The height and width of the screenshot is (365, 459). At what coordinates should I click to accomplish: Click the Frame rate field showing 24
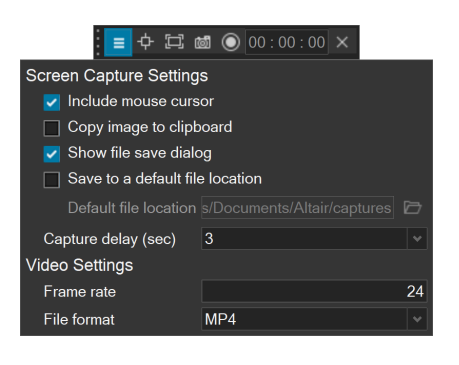click(x=314, y=291)
